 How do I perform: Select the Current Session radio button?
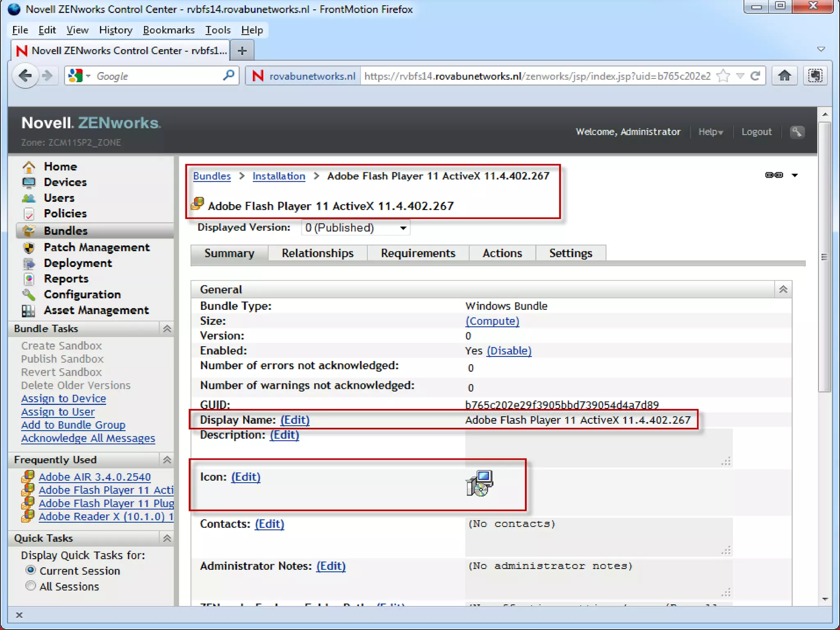30,570
